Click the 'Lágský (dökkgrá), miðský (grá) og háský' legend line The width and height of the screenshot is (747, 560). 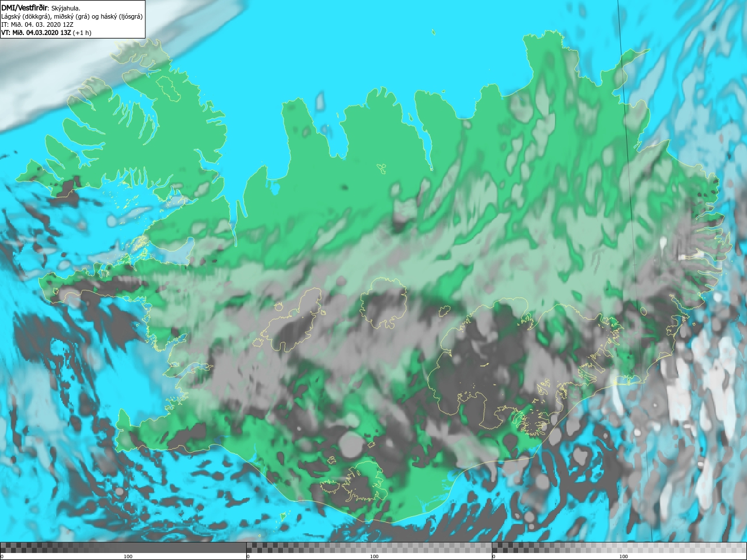coord(72,16)
